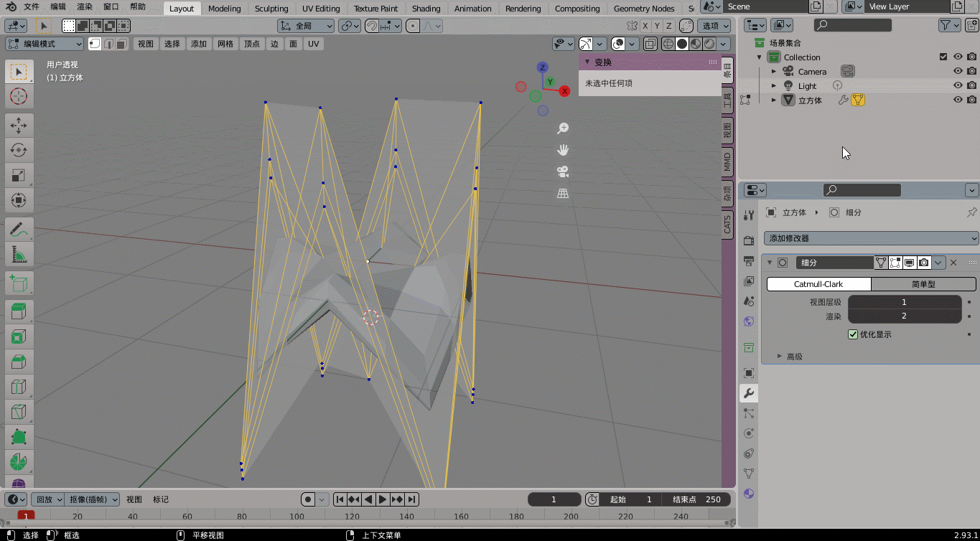Open the 选项 options dropdown
This screenshot has width=980, height=541.
[715, 26]
